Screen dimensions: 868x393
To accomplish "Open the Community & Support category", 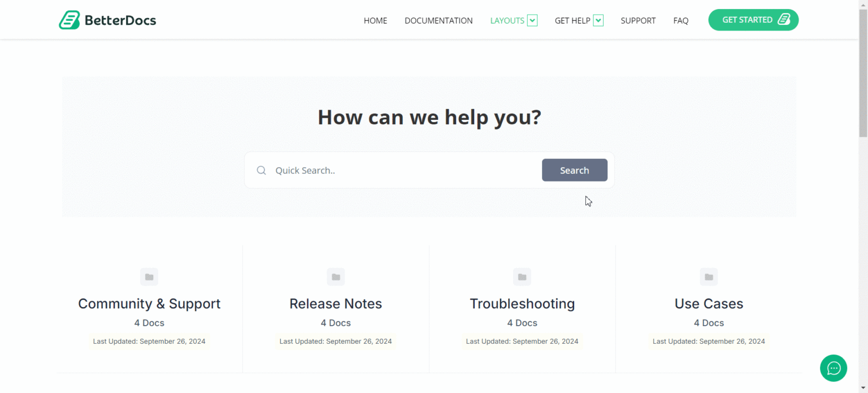I will [149, 304].
